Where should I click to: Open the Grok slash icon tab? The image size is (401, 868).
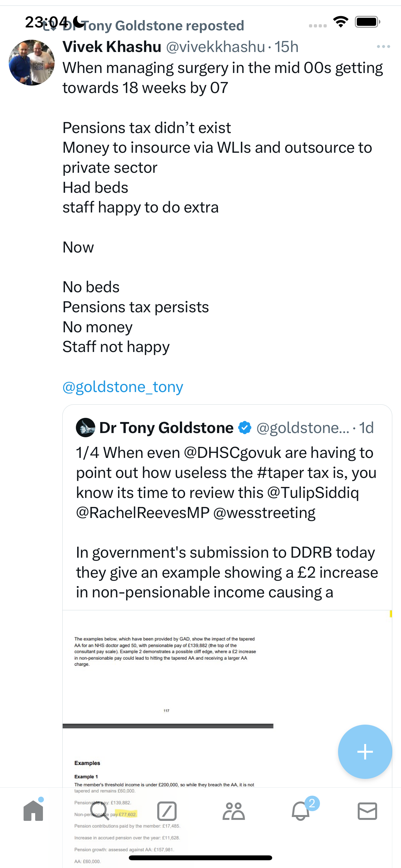click(x=167, y=811)
